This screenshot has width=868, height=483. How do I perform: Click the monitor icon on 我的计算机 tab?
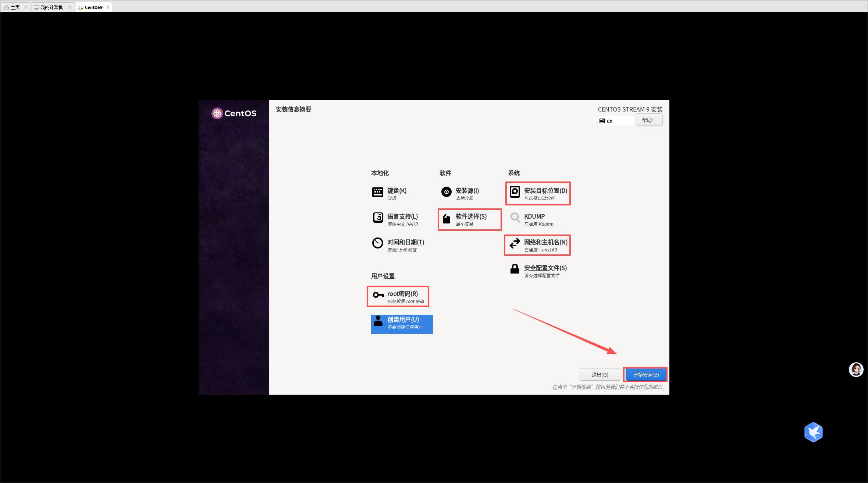click(36, 7)
